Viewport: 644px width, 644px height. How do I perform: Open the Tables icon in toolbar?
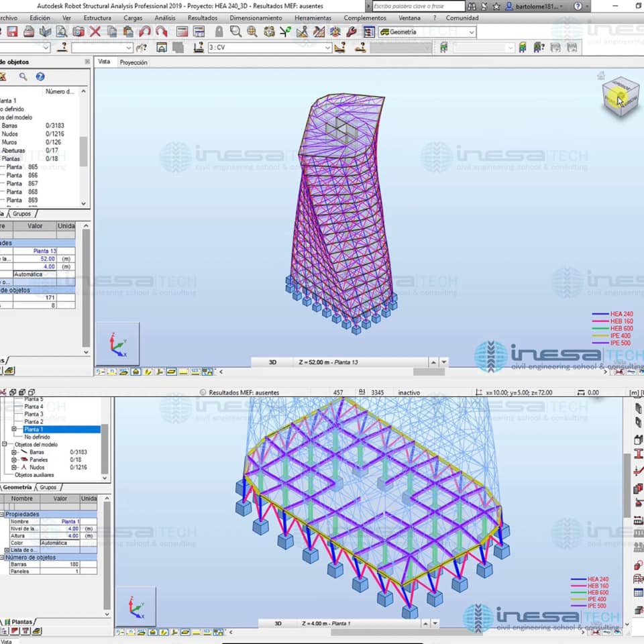pyautogui.click(x=199, y=32)
